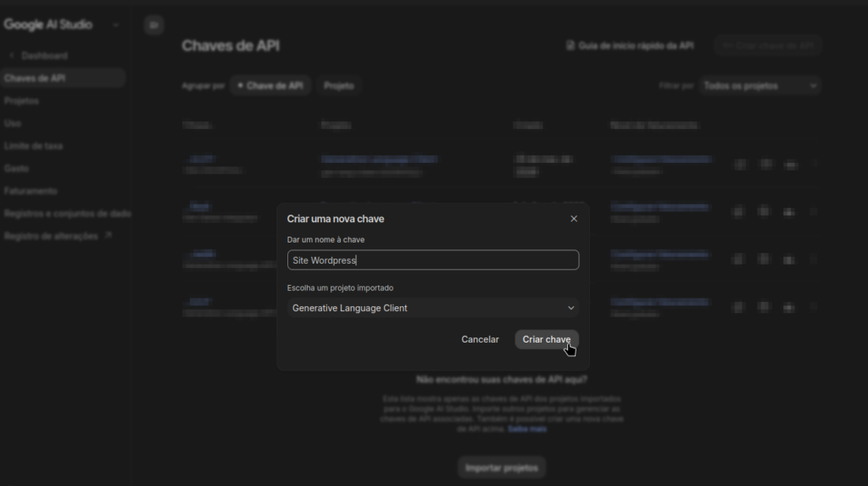Open Uso in the sidebar

(x=12, y=124)
